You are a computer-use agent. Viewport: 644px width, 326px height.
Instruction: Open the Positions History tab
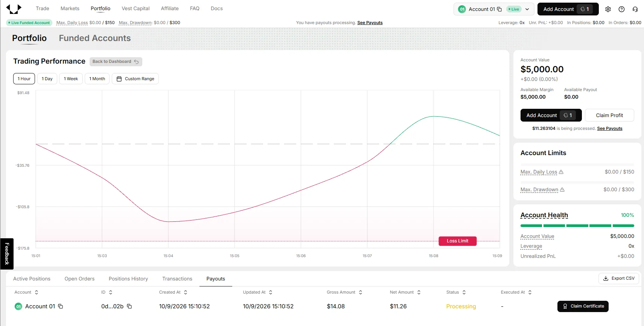click(x=128, y=279)
